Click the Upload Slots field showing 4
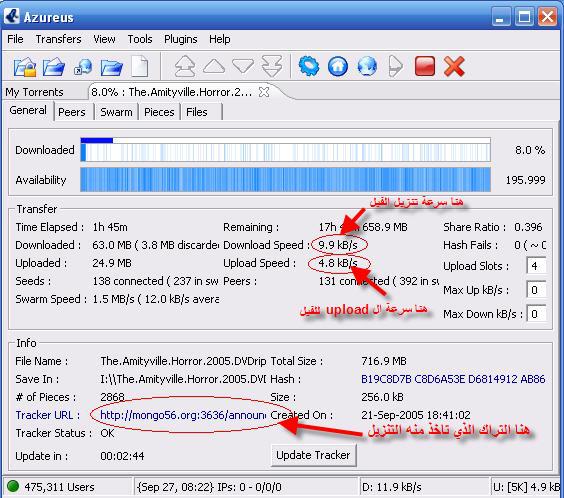This screenshot has width=564, height=498. pyautogui.click(x=536, y=266)
